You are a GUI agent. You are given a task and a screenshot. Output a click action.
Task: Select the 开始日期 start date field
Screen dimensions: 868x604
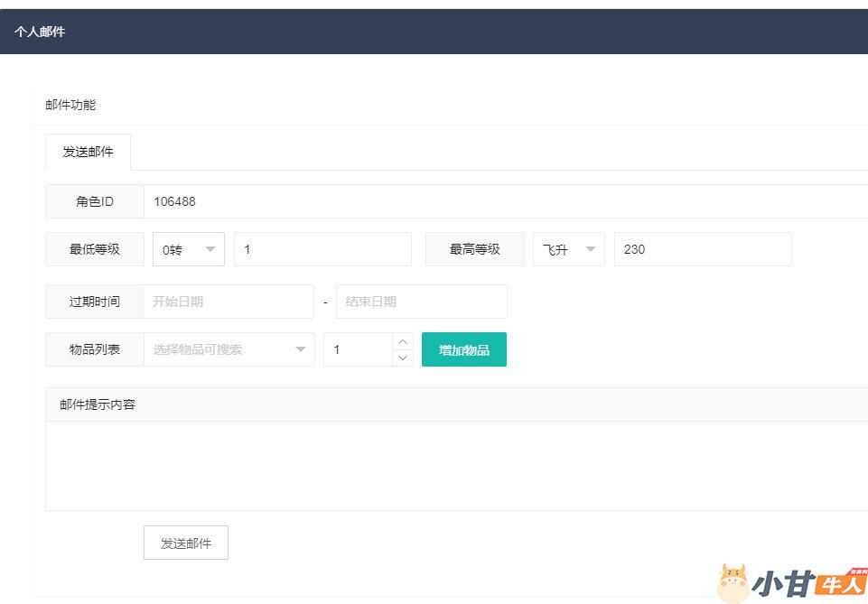(x=228, y=302)
